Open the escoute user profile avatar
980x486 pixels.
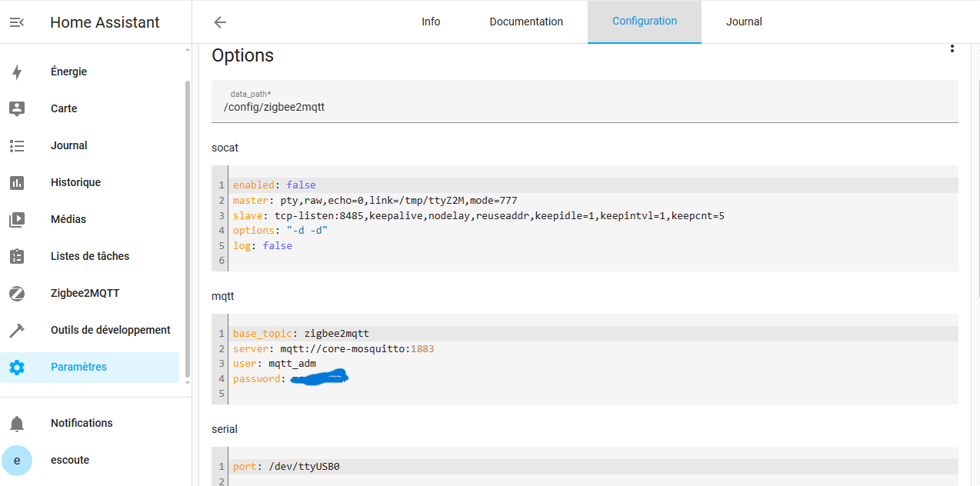coord(17,460)
